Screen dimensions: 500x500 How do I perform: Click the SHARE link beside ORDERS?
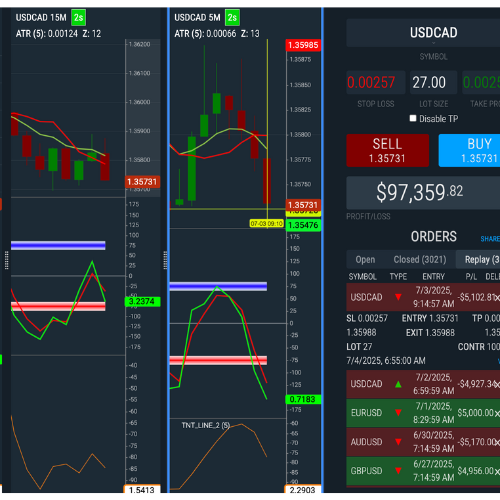490,239
